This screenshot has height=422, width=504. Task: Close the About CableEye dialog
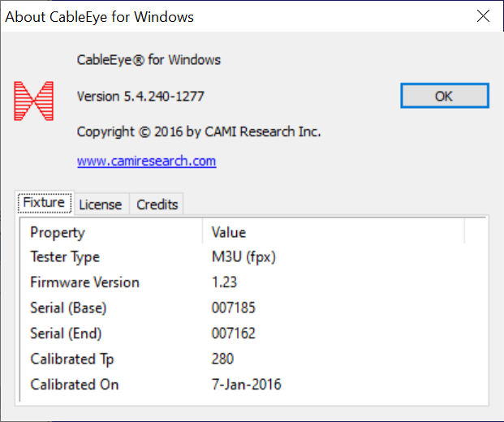(x=483, y=16)
